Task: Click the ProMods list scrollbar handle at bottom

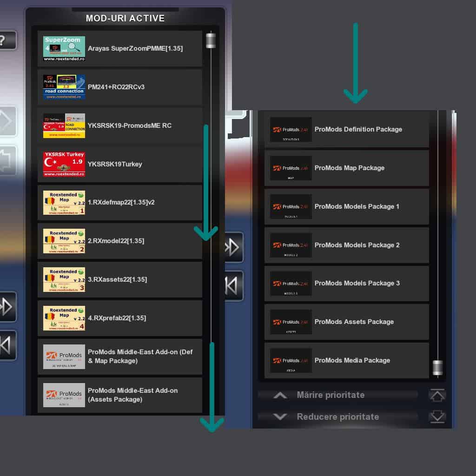Action: [437, 368]
